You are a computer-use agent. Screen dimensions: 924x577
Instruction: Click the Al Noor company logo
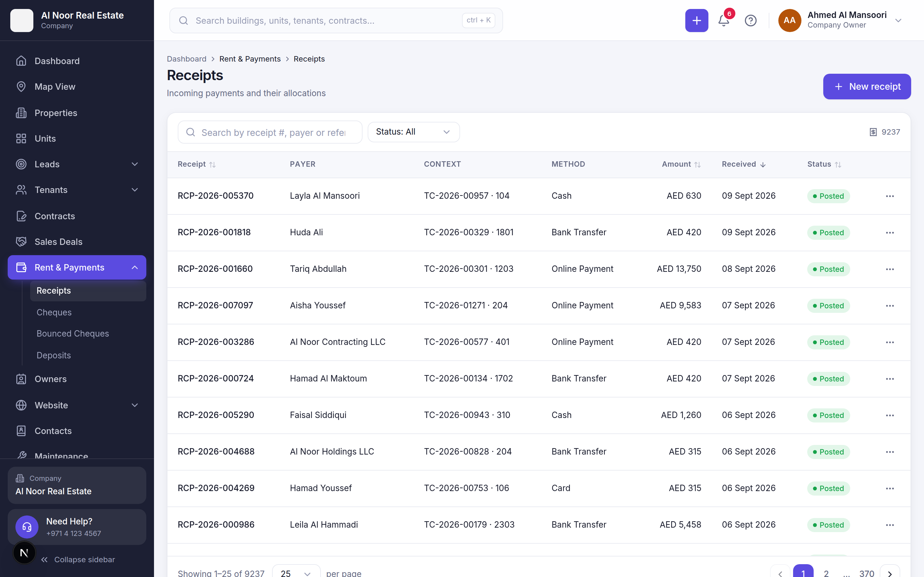click(22, 21)
